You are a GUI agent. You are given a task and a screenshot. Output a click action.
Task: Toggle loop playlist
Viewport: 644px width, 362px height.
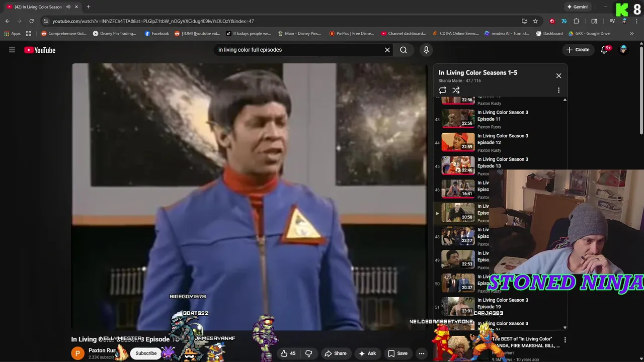click(x=443, y=90)
